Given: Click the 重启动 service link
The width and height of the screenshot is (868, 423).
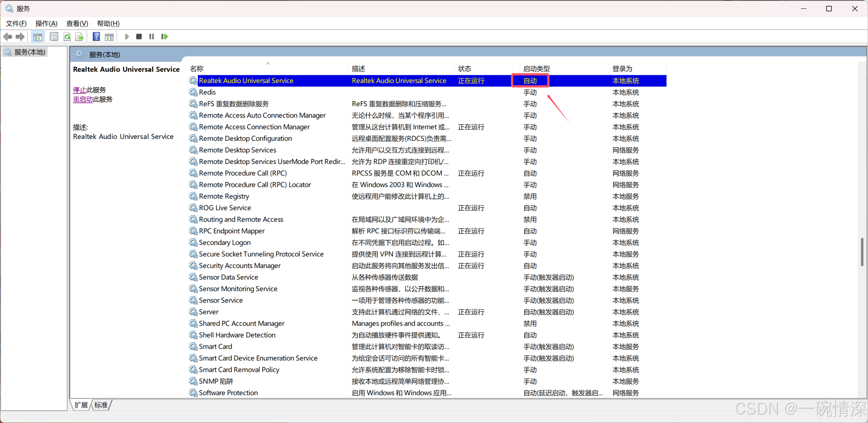Looking at the screenshot, I should 83,99.
